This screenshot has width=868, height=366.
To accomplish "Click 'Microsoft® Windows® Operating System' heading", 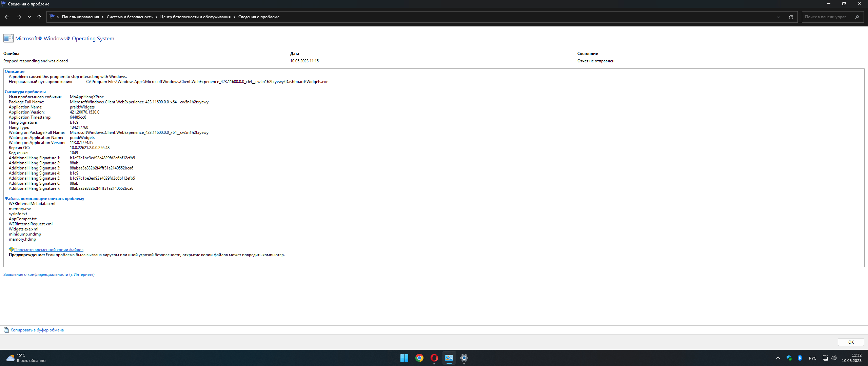I will click(x=65, y=39).
